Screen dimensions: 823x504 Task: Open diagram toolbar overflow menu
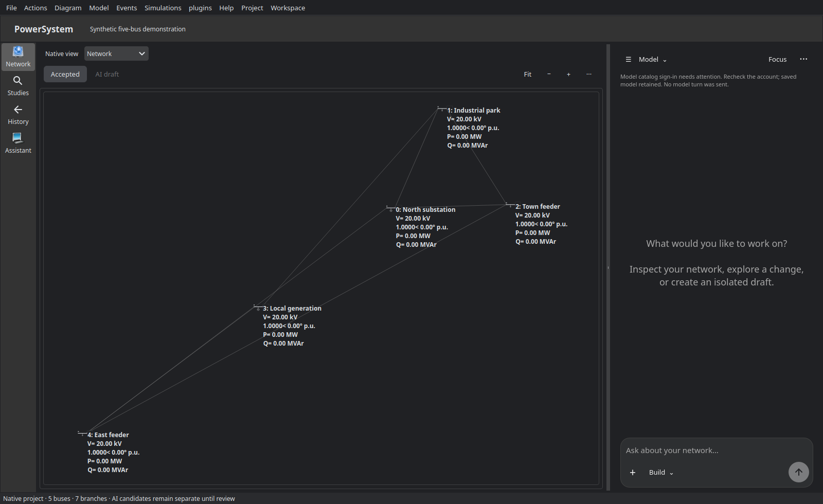588,74
